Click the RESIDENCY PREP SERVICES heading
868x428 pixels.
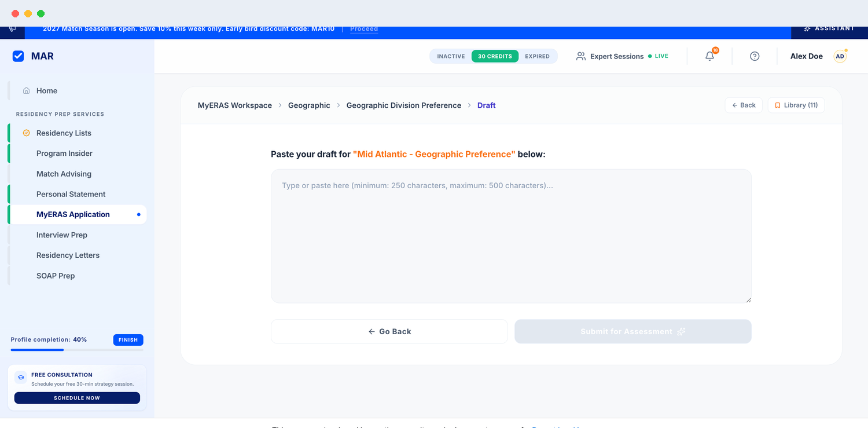[60, 114]
